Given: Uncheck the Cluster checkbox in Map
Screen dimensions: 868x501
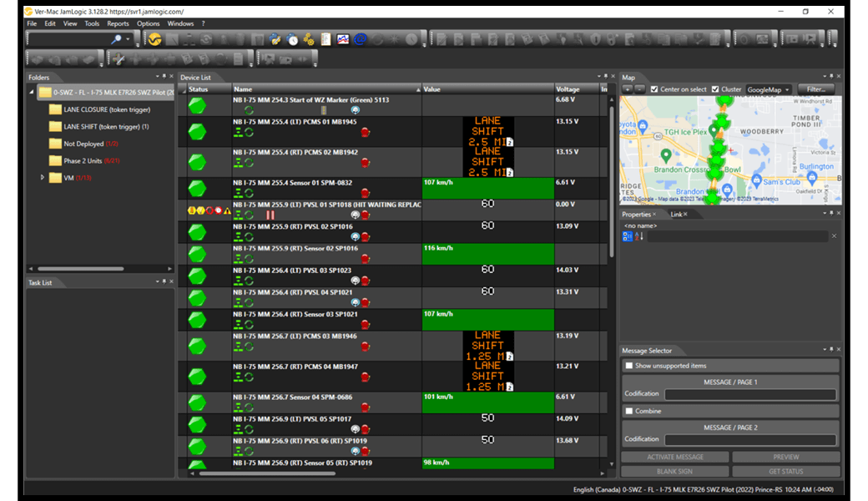Looking at the screenshot, I should pyautogui.click(x=715, y=89).
